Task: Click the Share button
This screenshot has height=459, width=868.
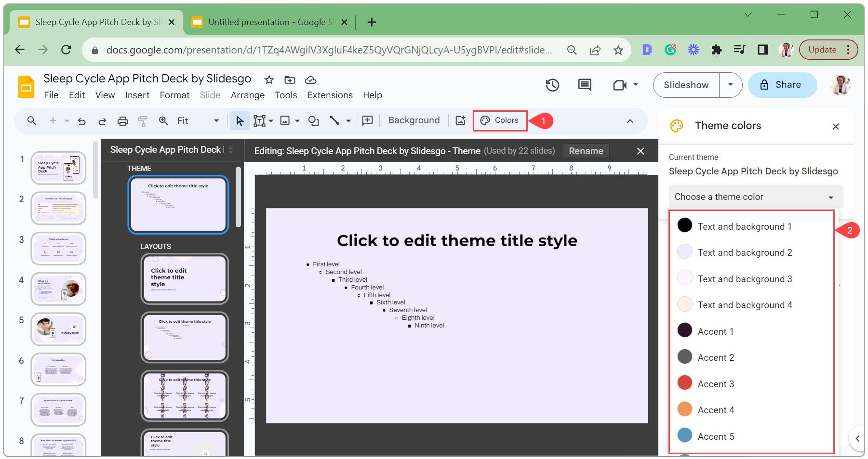Action: (782, 85)
